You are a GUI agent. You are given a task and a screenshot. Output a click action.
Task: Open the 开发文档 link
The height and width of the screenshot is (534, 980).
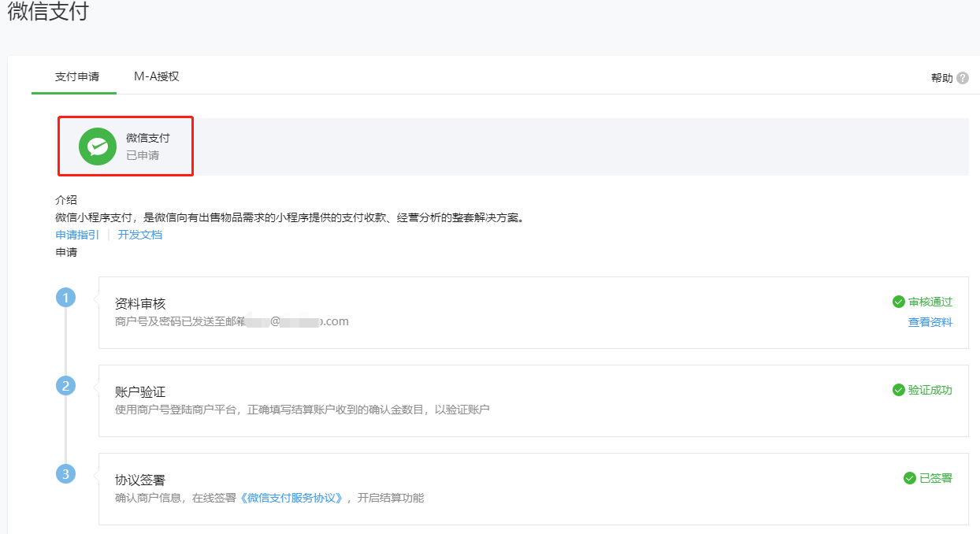tap(140, 235)
